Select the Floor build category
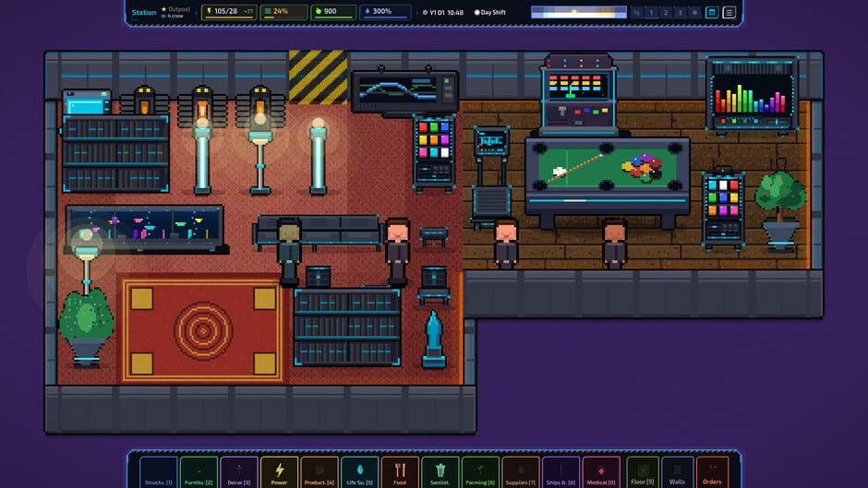The image size is (868, 488). (642, 472)
